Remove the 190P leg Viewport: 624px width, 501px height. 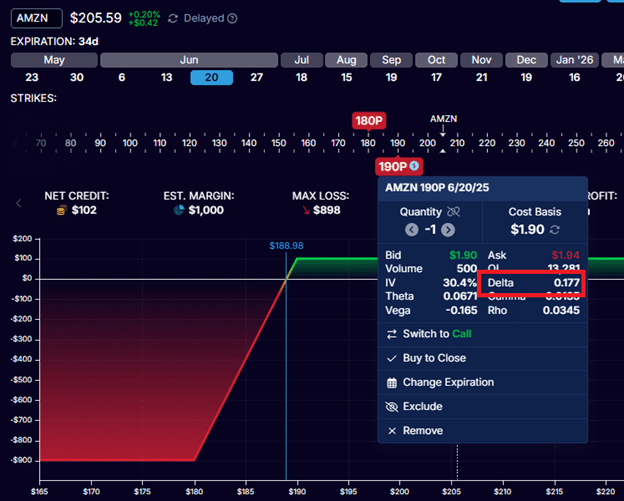420,431
